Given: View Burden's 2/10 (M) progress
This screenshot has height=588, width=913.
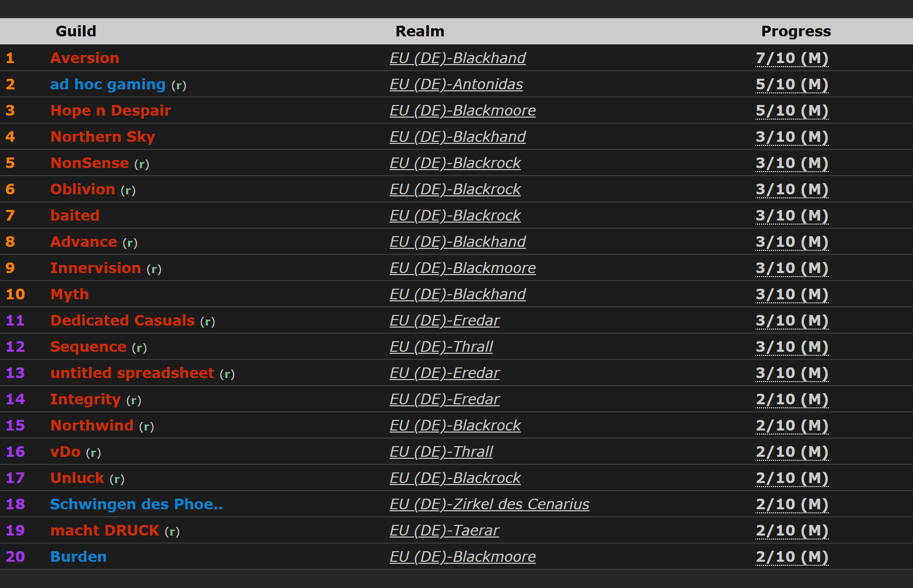Looking at the screenshot, I should [x=792, y=557].
